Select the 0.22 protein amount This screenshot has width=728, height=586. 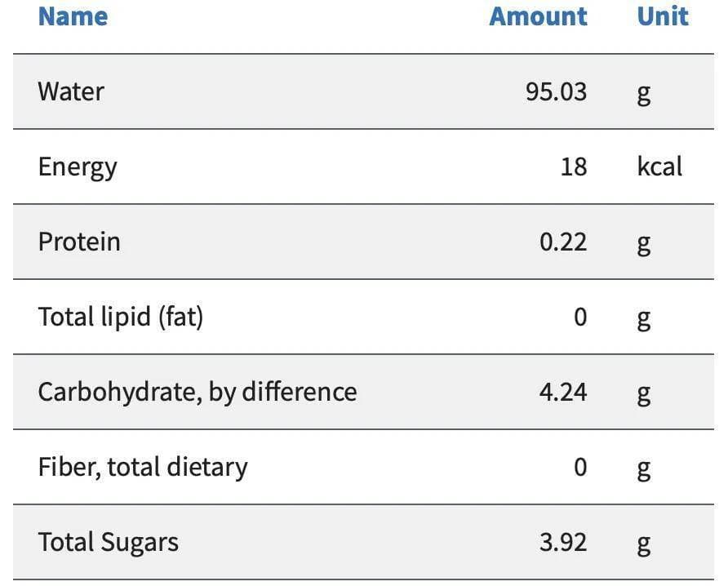[563, 242]
